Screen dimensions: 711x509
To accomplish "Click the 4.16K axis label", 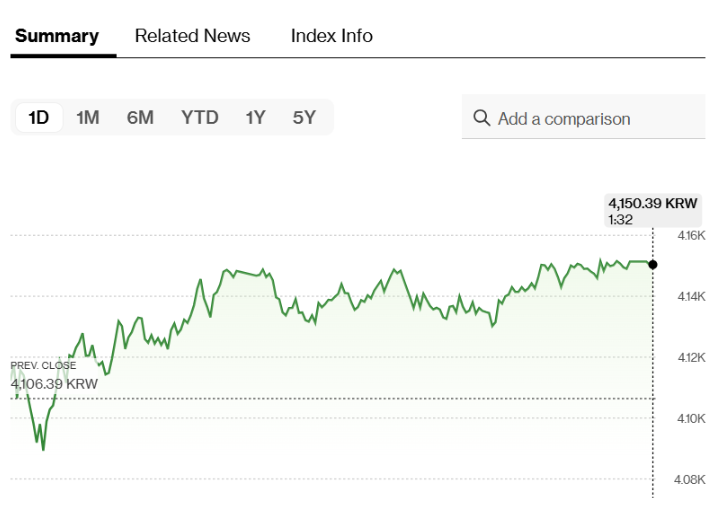I will tap(691, 236).
